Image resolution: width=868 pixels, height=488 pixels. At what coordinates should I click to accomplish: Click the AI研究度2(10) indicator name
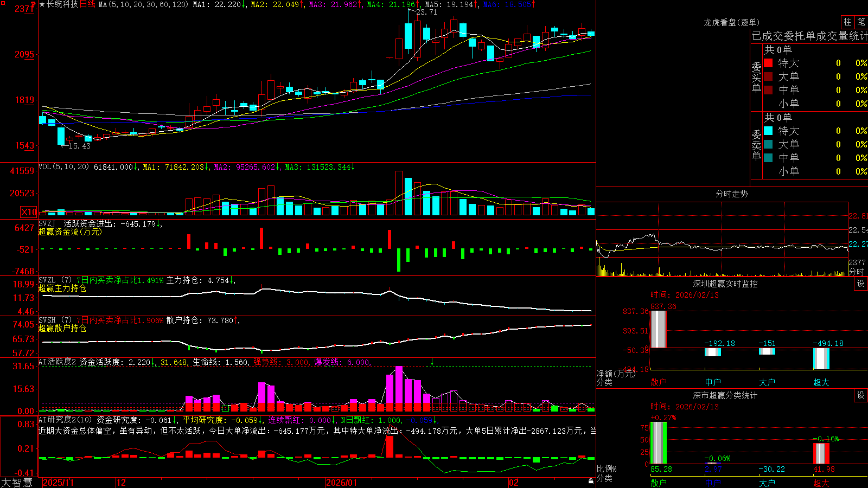coord(65,420)
